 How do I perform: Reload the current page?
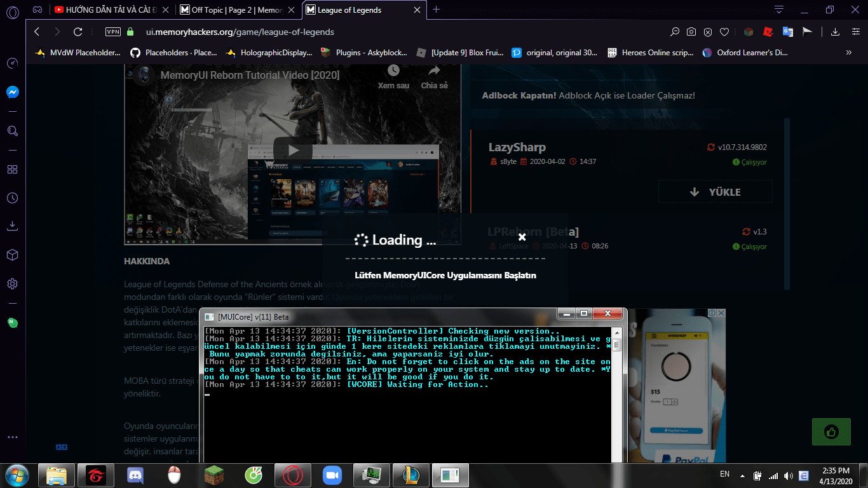point(78,32)
